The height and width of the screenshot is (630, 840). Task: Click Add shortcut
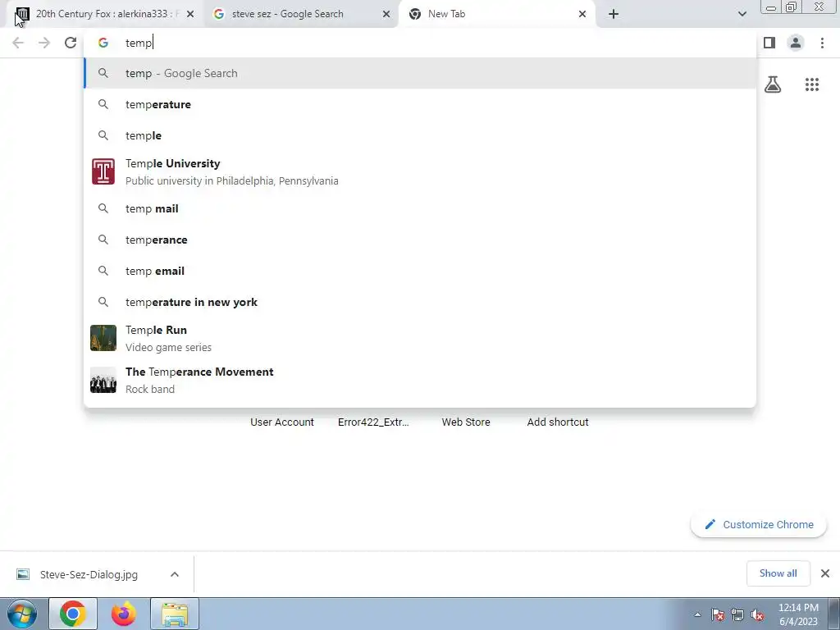[x=558, y=422]
